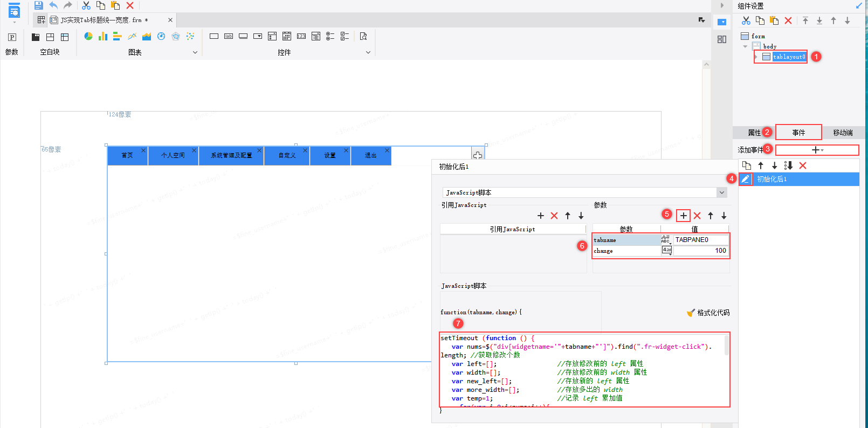Open the dropdown under the report designer logo
The image size is (868, 428).
(15, 23)
